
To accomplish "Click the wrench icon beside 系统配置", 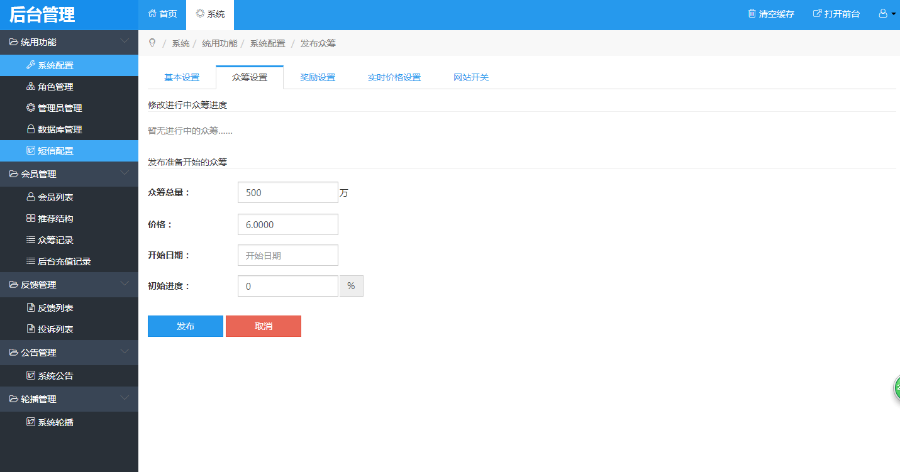I will 30,65.
